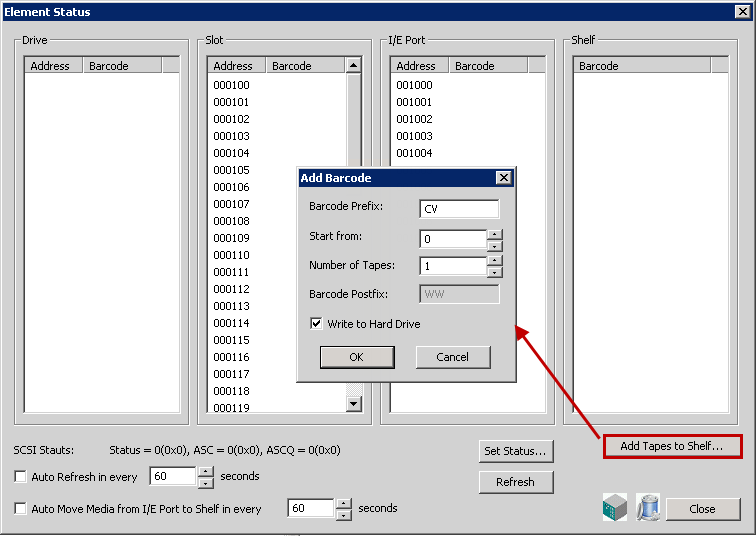The width and height of the screenshot is (756, 536).
Task: Select slot address 000112
Action: tap(231, 289)
